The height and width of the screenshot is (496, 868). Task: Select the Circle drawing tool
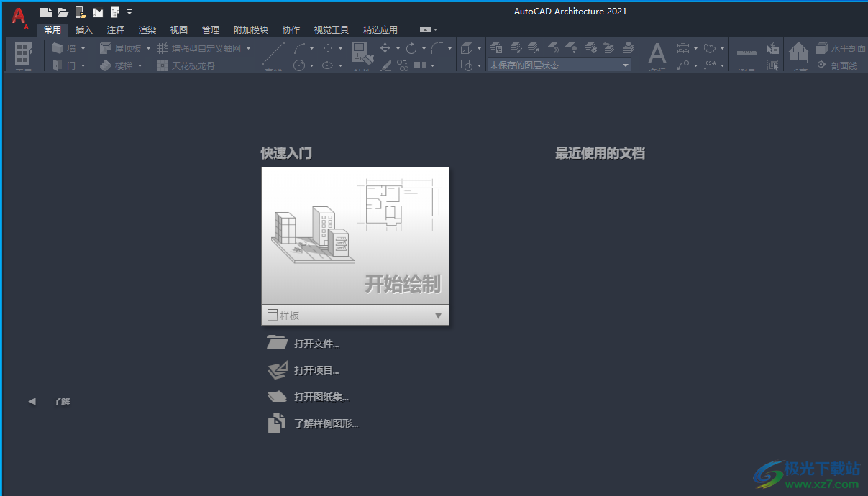[x=299, y=65]
